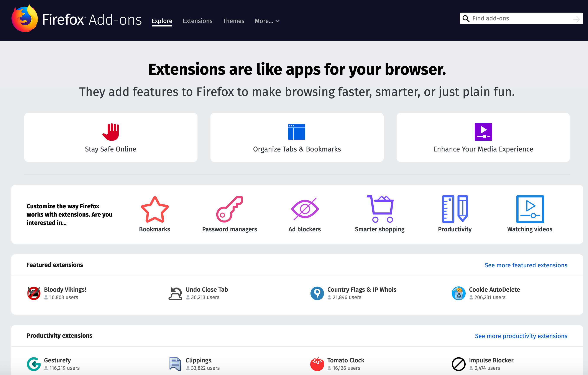Open the Extensions tab
The height and width of the screenshot is (375, 588).
pos(197,21)
